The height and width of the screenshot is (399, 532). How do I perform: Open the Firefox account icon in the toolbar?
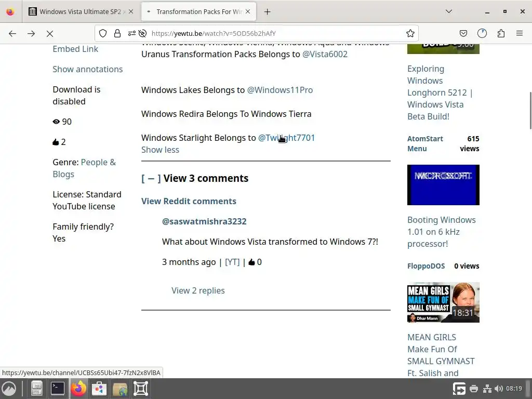[482, 33]
